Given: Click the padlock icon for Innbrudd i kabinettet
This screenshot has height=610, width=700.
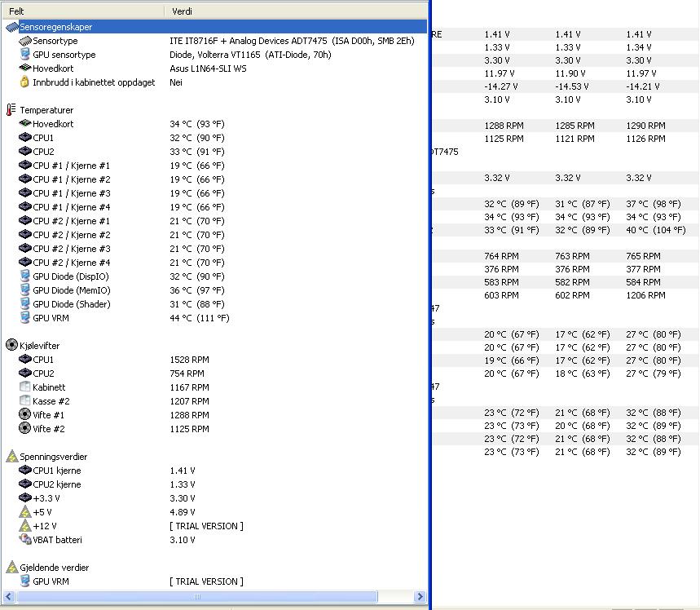Looking at the screenshot, I should click(24, 82).
